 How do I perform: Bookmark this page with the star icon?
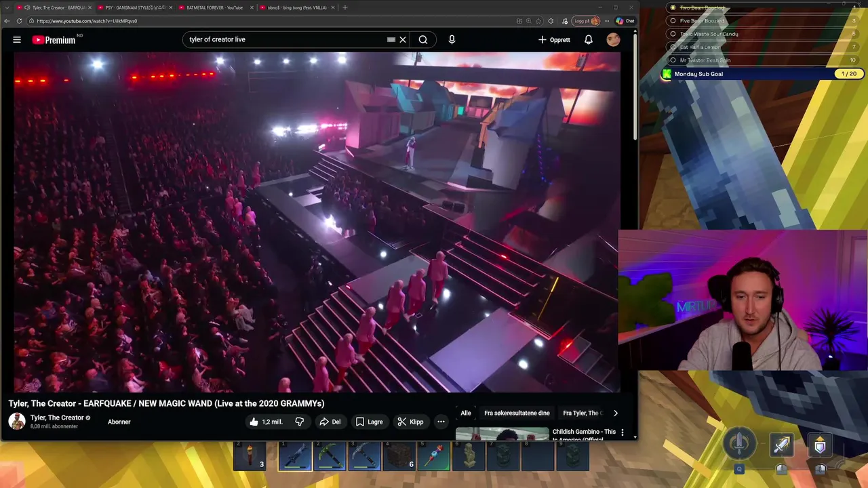(x=538, y=21)
